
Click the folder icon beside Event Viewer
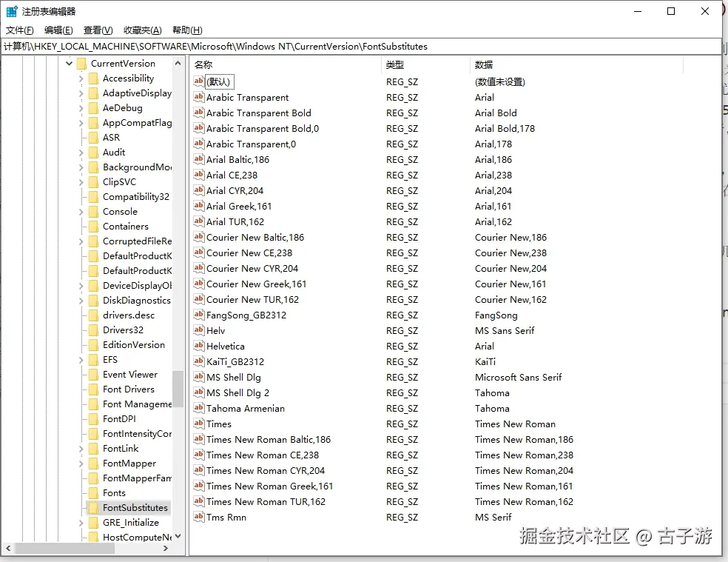(93, 375)
